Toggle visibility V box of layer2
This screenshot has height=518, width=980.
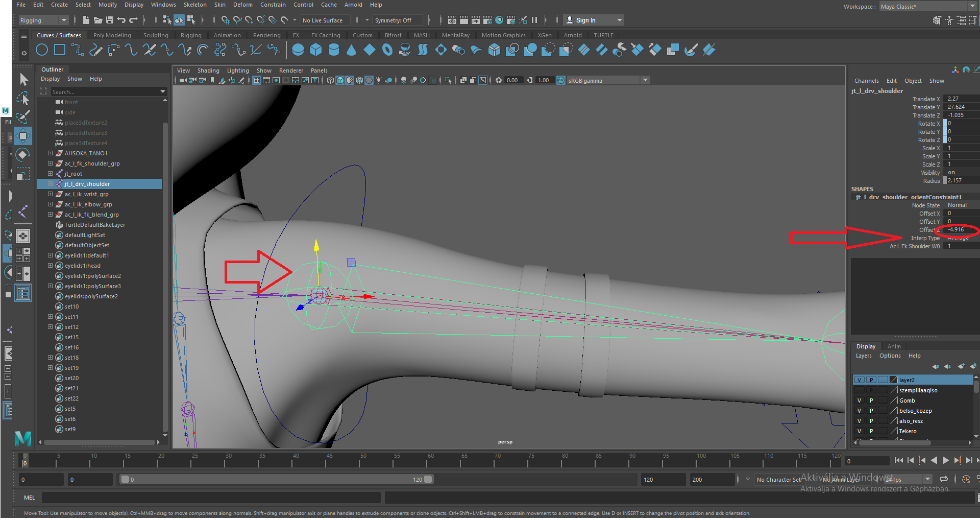[x=860, y=380]
